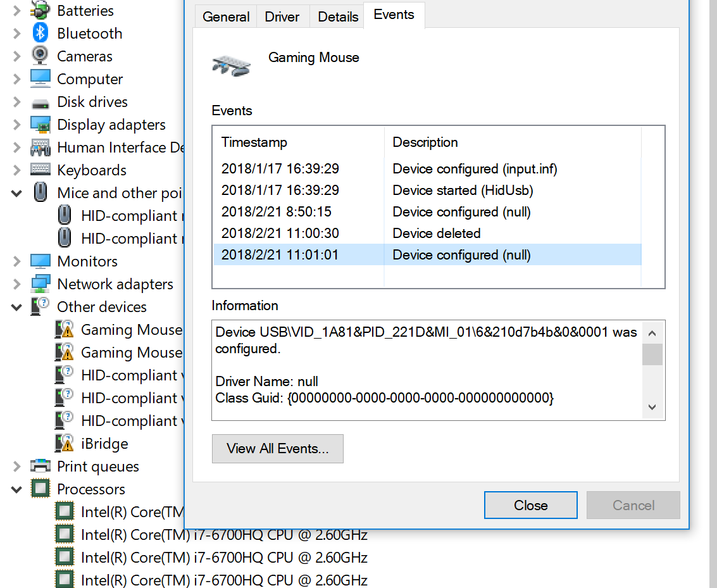Expand the Display adapters category

click(x=16, y=124)
